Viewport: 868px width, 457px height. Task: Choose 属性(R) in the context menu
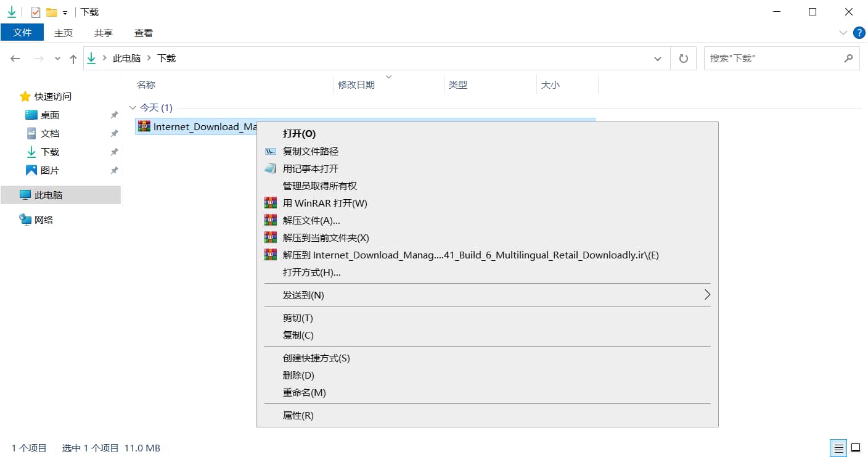coord(487,415)
